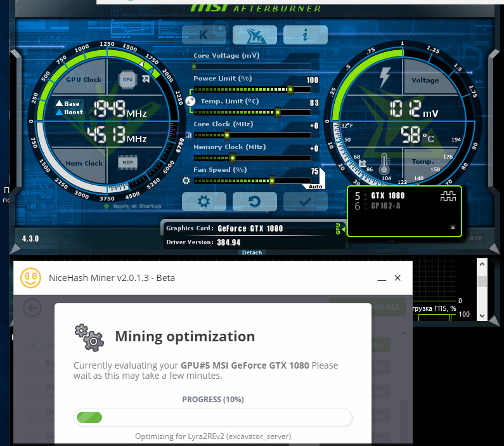Open the Kombustor 'K' button
This screenshot has width=504, height=446.
click(204, 35)
